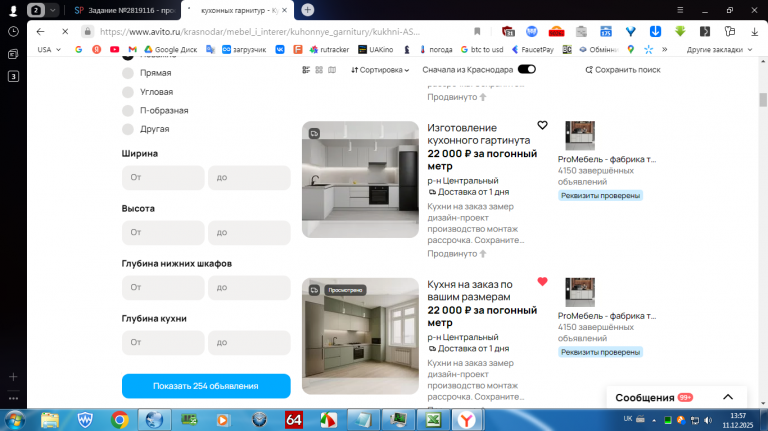The width and height of the screenshot is (768, 431).
Task: Click 'Глубина нижних шкафов' maximum 'до' field
Action: point(249,287)
